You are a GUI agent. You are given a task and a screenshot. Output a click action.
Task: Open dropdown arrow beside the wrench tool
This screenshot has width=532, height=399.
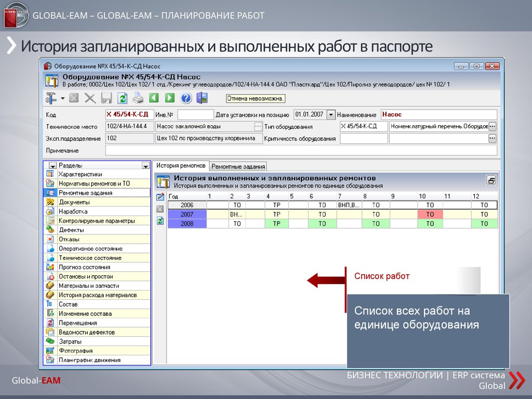click(63, 99)
